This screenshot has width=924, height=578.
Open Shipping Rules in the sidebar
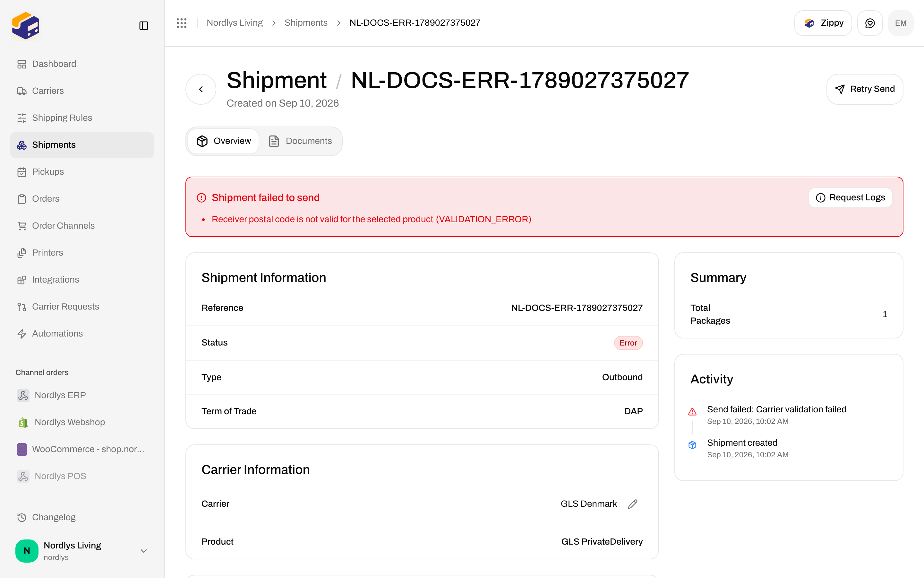click(x=82, y=118)
